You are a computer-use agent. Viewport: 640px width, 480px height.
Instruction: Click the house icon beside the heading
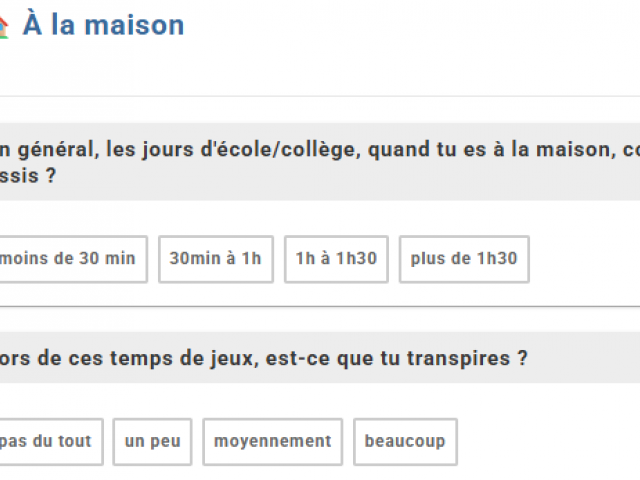4,27
